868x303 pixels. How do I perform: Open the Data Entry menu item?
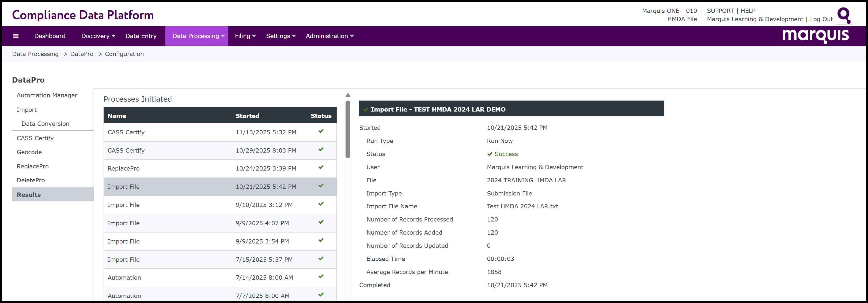coord(141,36)
